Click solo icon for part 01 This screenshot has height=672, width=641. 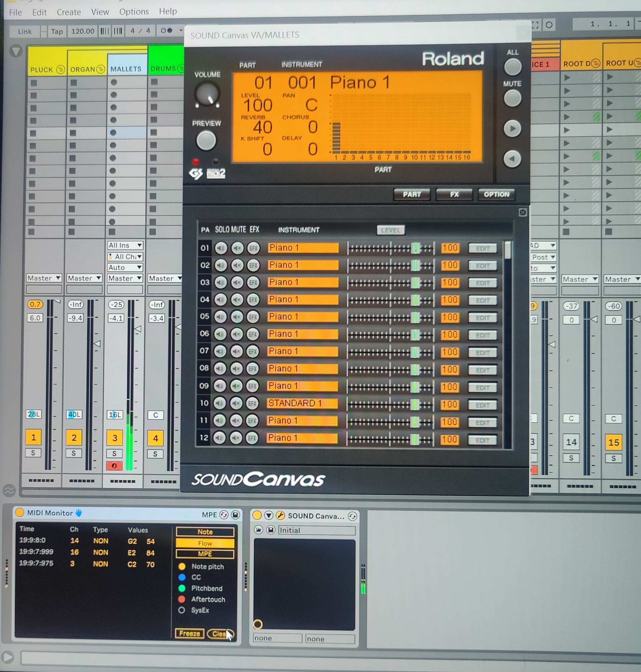221,248
